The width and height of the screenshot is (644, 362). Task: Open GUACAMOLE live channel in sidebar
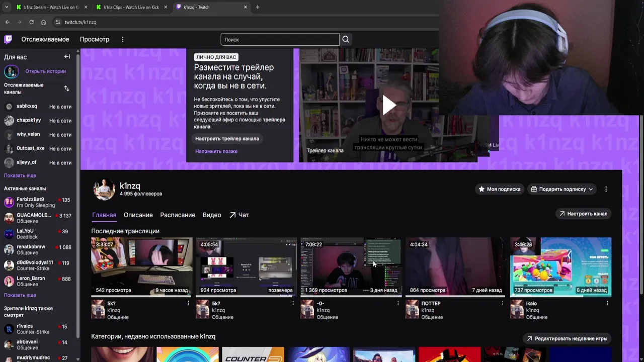coord(38,218)
